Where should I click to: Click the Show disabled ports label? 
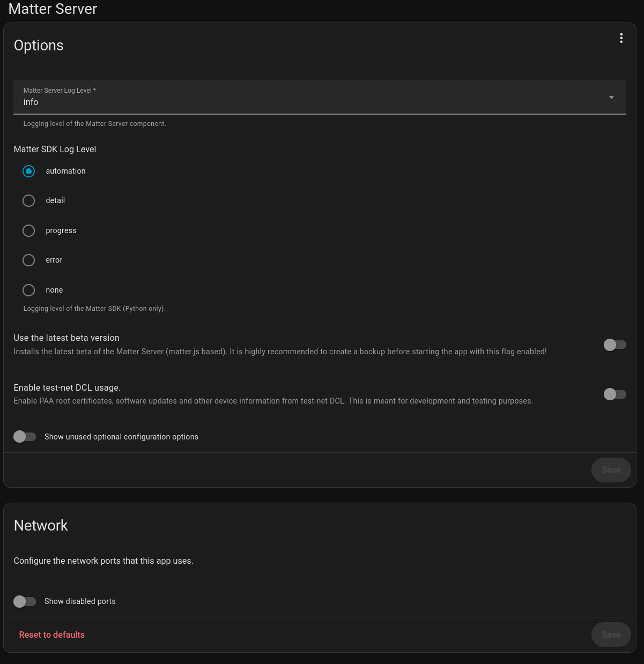click(80, 601)
